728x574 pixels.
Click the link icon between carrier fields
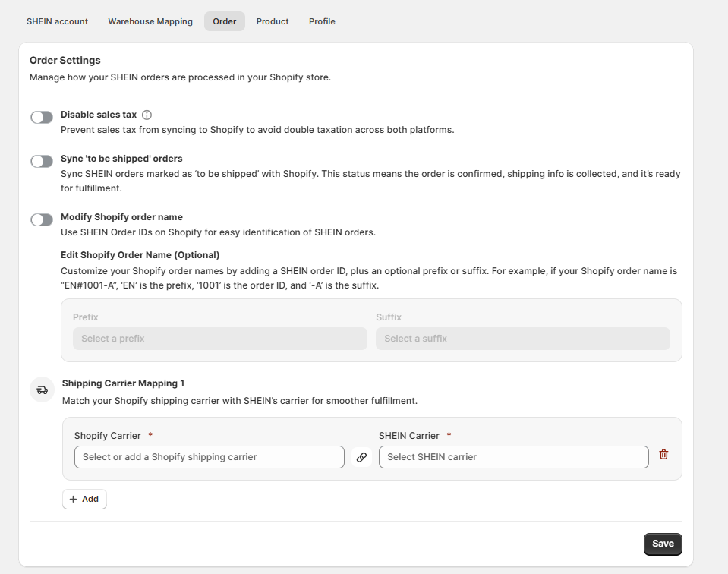[361, 457]
